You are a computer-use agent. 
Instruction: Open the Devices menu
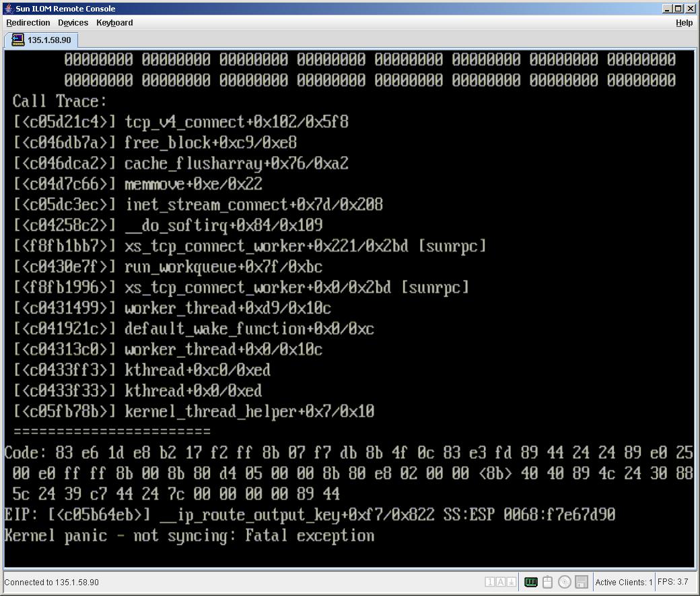[73, 23]
